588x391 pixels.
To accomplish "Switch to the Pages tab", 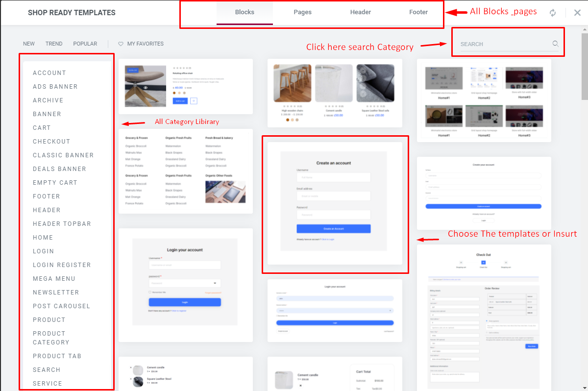I will pos(302,12).
